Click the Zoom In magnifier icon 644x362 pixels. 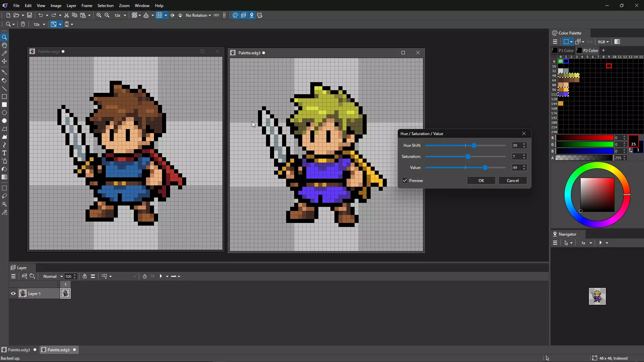(99, 15)
